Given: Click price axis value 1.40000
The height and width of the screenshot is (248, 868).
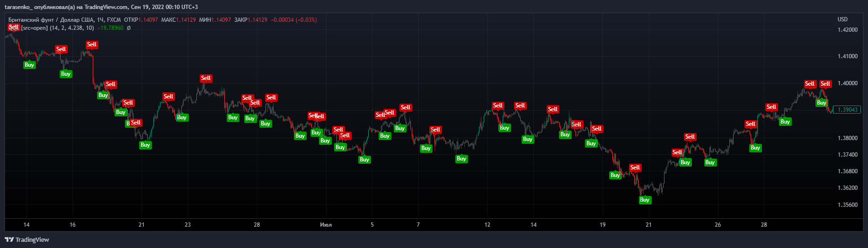Looking at the screenshot, I should (847, 83).
